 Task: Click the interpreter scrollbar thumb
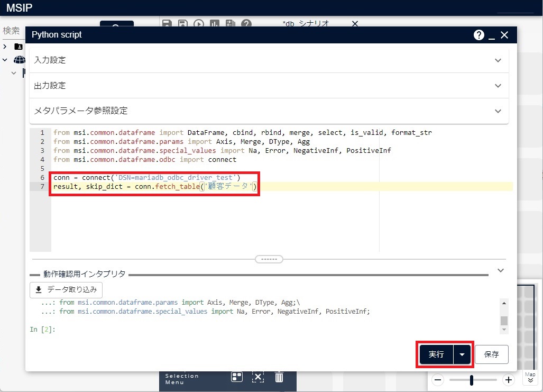[504, 321]
